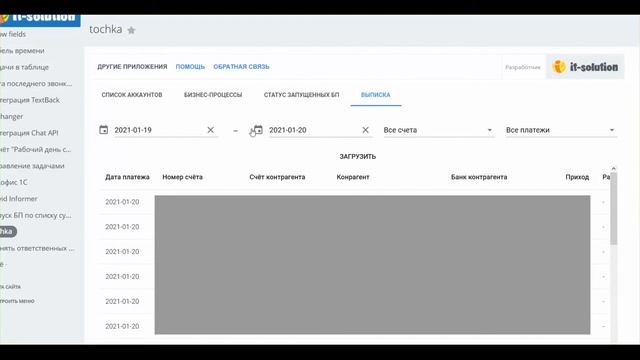Star the tochka app as favorite
The width and height of the screenshot is (640, 360).
(131, 30)
